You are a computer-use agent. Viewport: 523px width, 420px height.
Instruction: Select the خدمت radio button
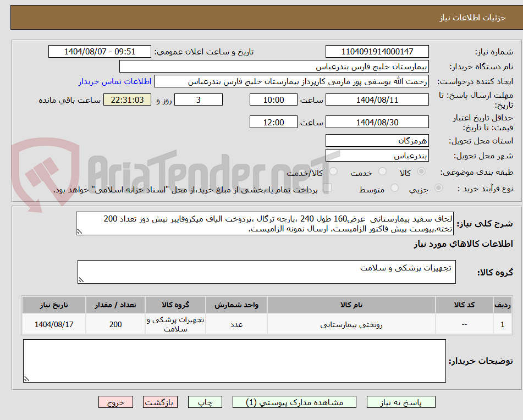[383, 172]
